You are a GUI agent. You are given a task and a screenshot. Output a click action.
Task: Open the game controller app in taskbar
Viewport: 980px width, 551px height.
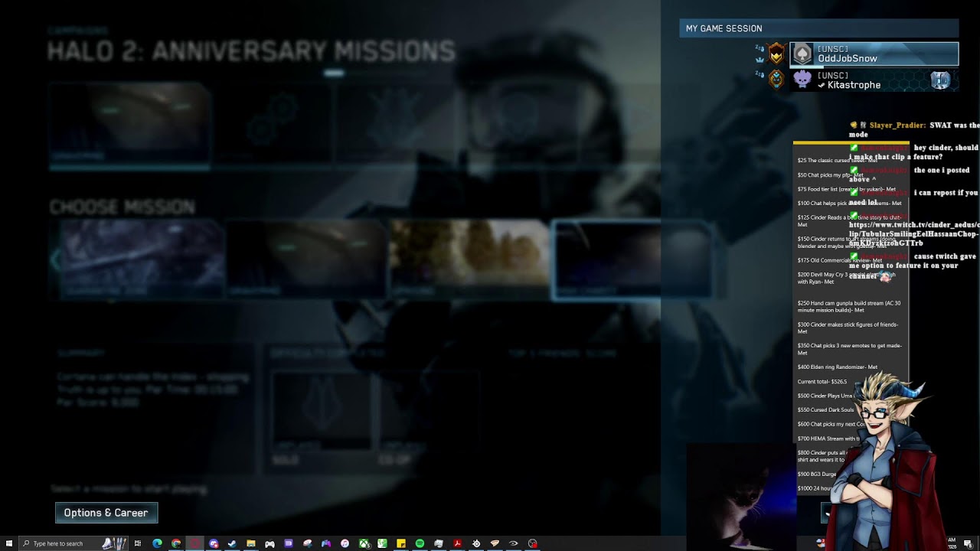coord(269,543)
